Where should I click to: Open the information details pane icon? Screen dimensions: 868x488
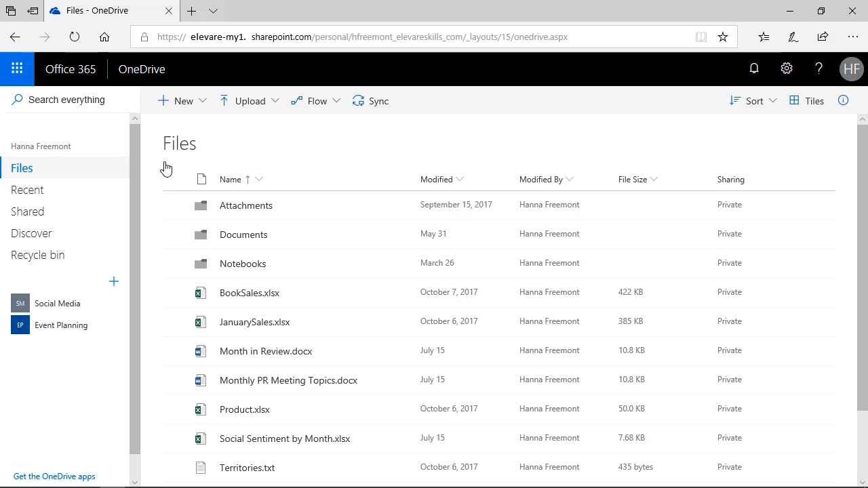[x=843, y=100]
